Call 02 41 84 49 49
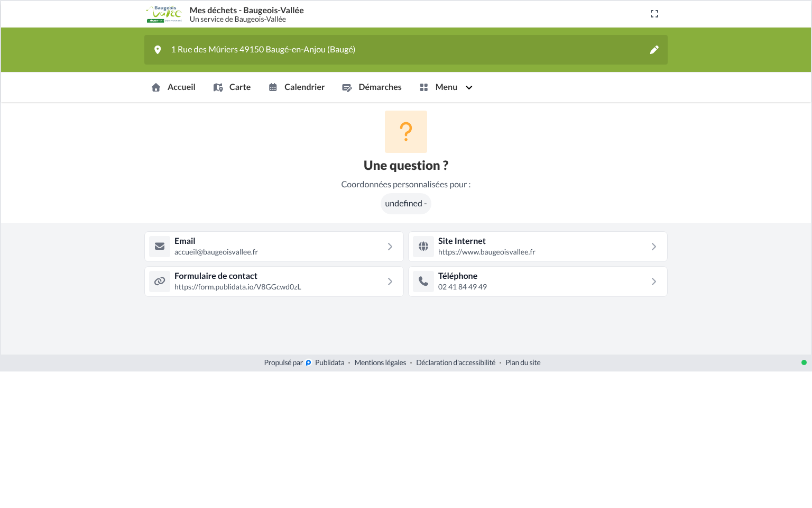 tap(463, 287)
